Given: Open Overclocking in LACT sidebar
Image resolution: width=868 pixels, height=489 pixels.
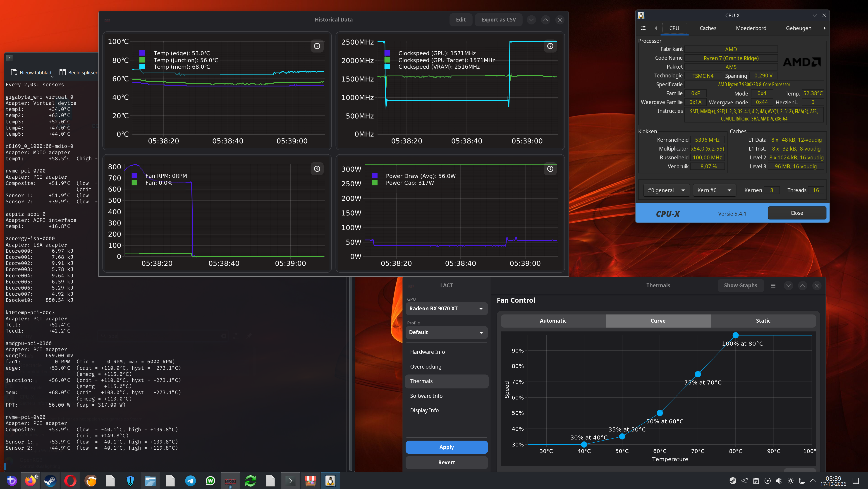Looking at the screenshot, I should pos(447,367).
